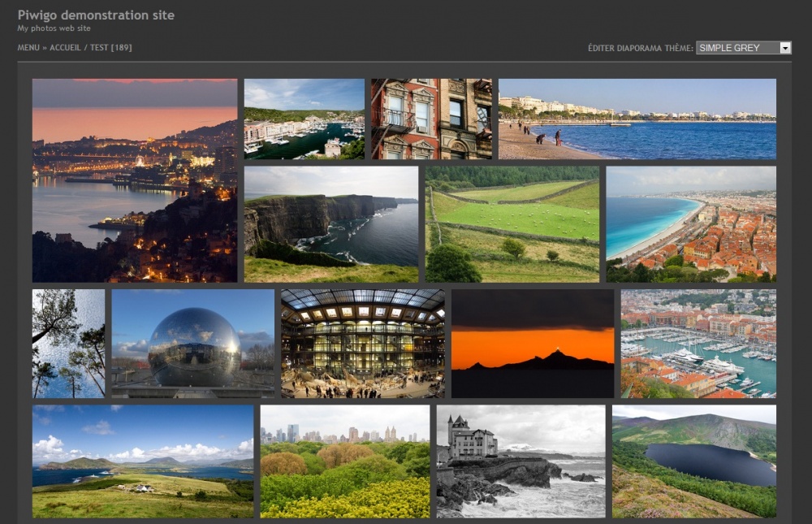Open the beach promenade with walkers photo
This screenshot has width=812, height=524.
pyautogui.click(x=637, y=119)
